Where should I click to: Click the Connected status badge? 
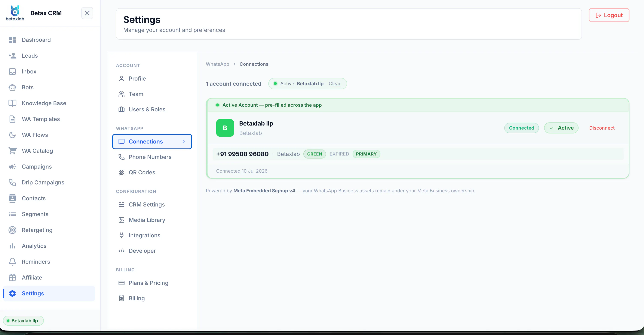(521, 128)
